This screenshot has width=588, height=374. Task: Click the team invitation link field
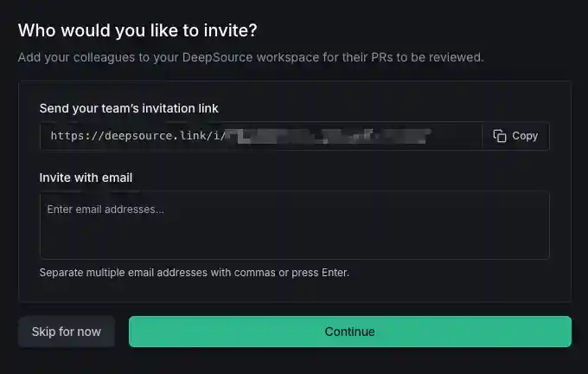[x=259, y=136]
